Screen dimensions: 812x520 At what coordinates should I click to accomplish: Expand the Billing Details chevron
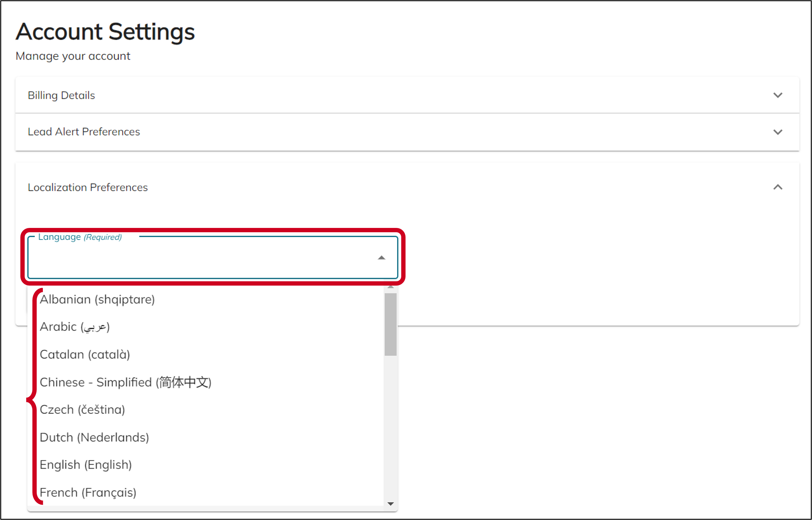[777, 95]
